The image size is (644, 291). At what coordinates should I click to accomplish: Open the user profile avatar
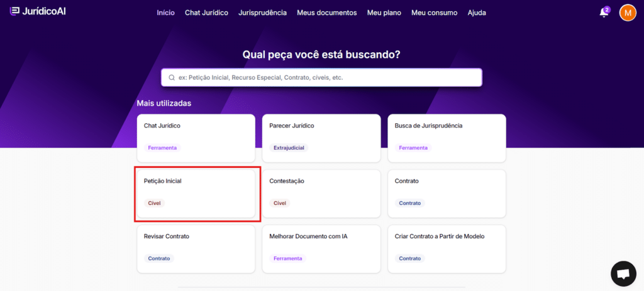(x=628, y=13)
